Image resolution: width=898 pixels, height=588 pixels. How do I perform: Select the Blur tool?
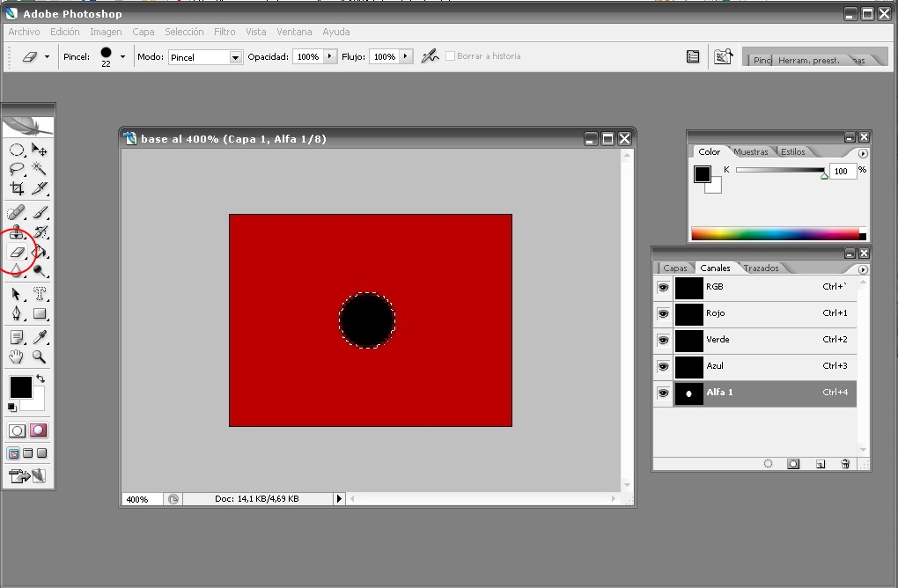tap(17, 270)
